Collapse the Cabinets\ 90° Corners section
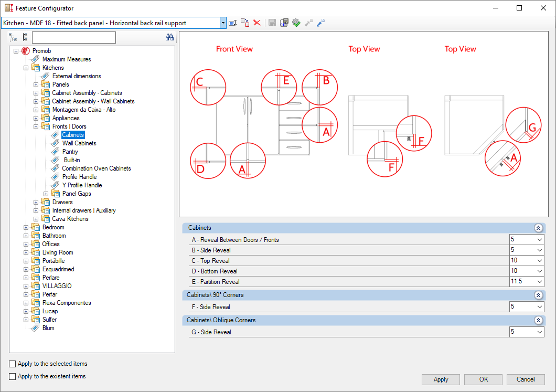The image size is (556, 392). coord(538,295)
